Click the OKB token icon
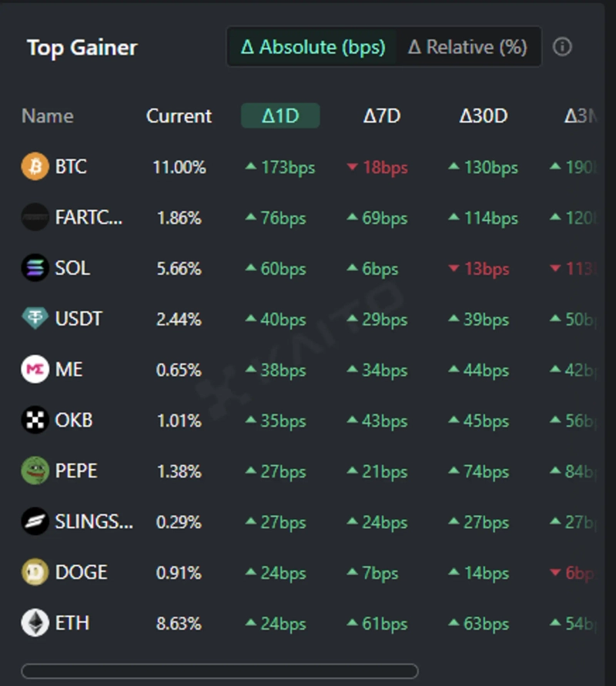 35,420
